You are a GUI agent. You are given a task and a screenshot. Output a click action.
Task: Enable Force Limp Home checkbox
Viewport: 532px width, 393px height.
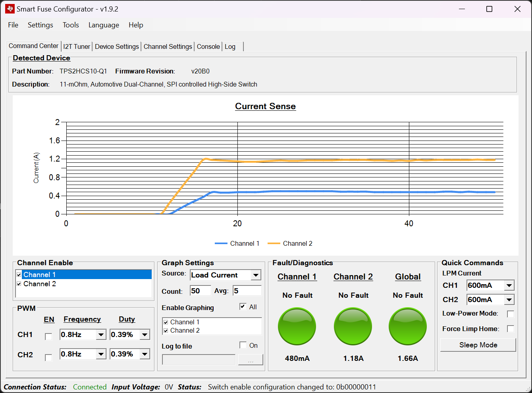[x=511, y=329]
